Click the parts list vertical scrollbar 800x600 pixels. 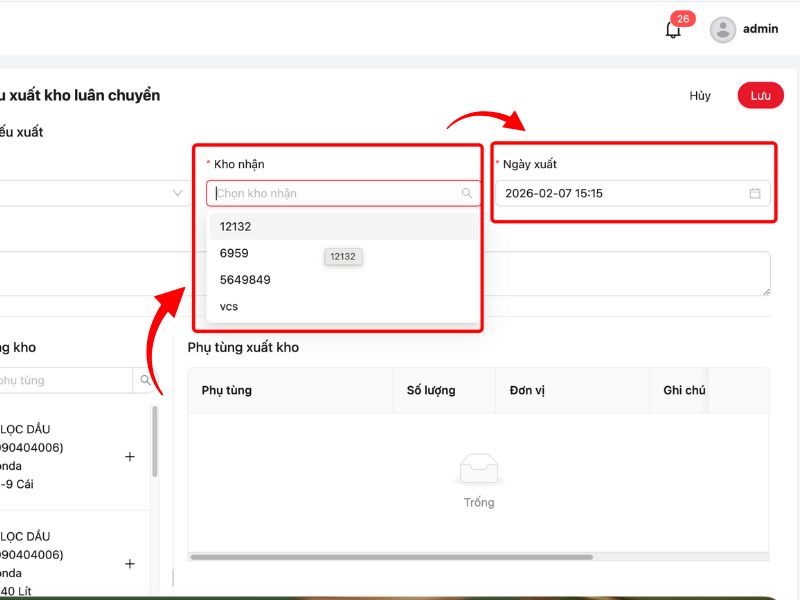pyautogui.click(x=154, y=441)
